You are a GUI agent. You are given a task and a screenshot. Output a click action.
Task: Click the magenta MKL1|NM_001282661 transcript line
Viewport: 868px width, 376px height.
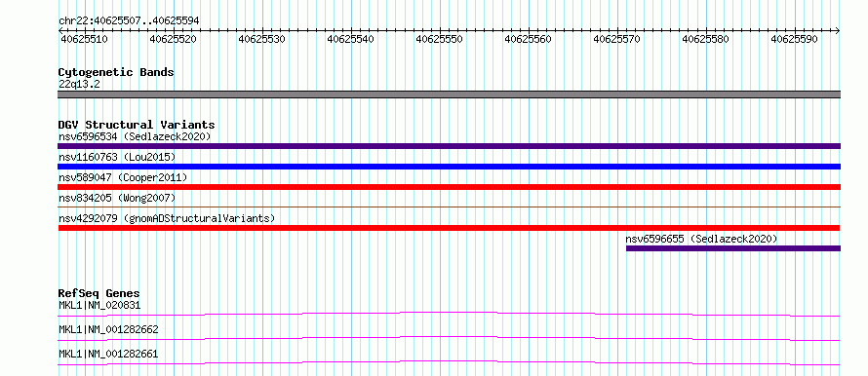click(x=449, y=362)
